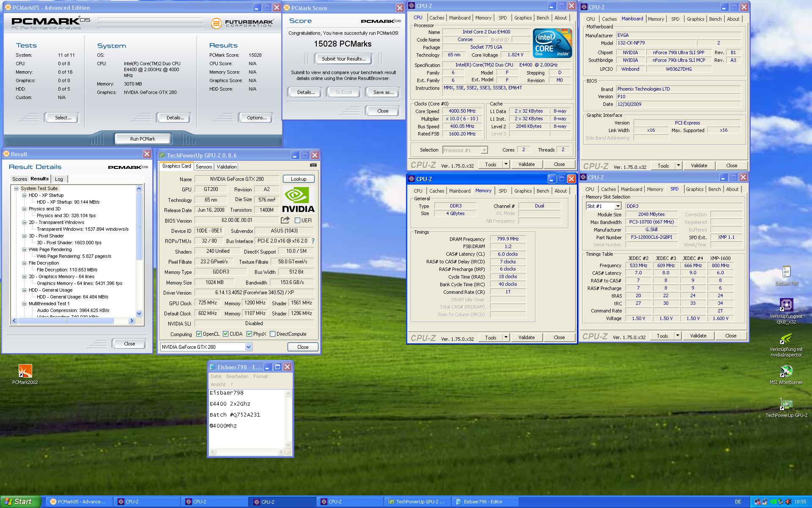
Task: Click the first CPU-Z taskbar button
Action: coord(147,502)
